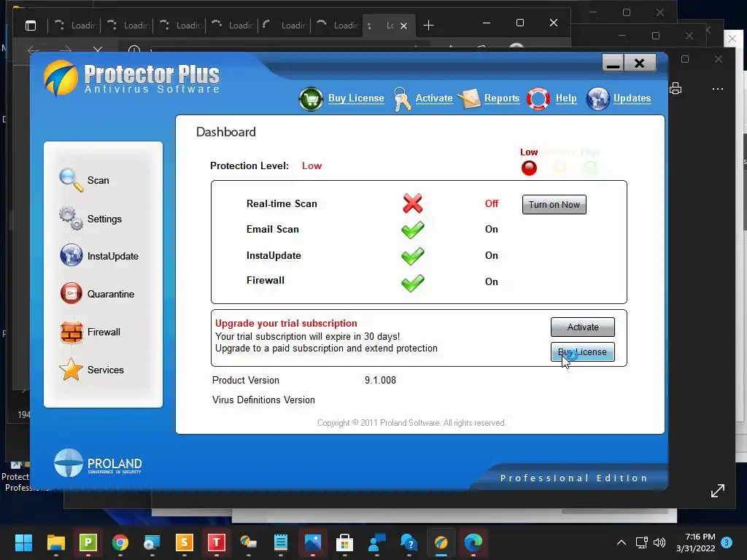Click the Reports notepad icon
Screen dimensions: 747x560
pos(469,98)
